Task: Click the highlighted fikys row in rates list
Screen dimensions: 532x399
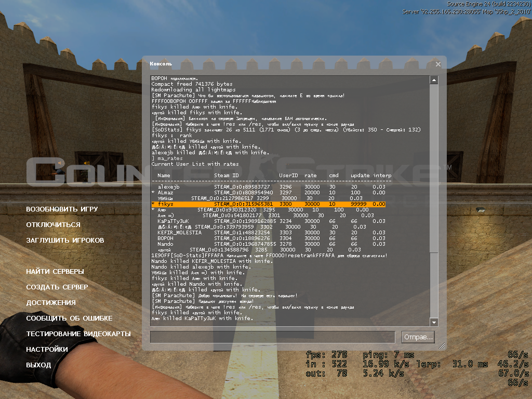Action: click(x=269, y=204)
